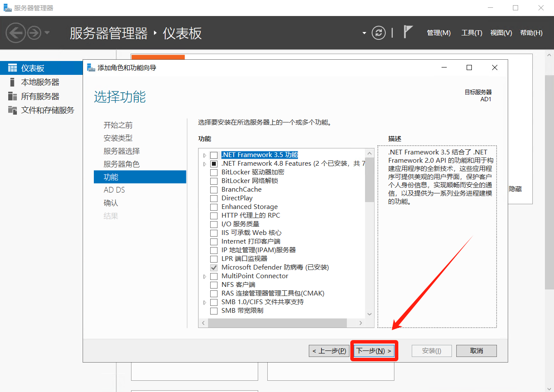
Task: Click the 取消 button in wizard
Action: tap(476, 351)
